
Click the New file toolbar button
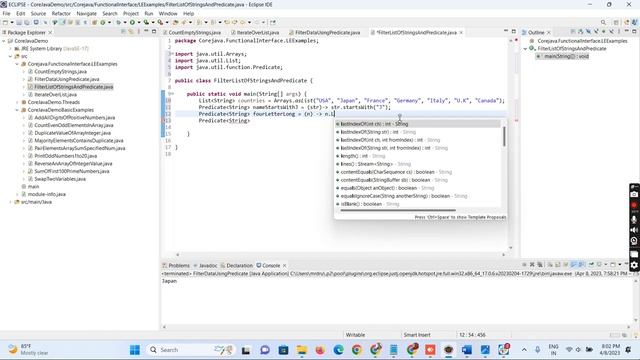click(x=5, y=22)
